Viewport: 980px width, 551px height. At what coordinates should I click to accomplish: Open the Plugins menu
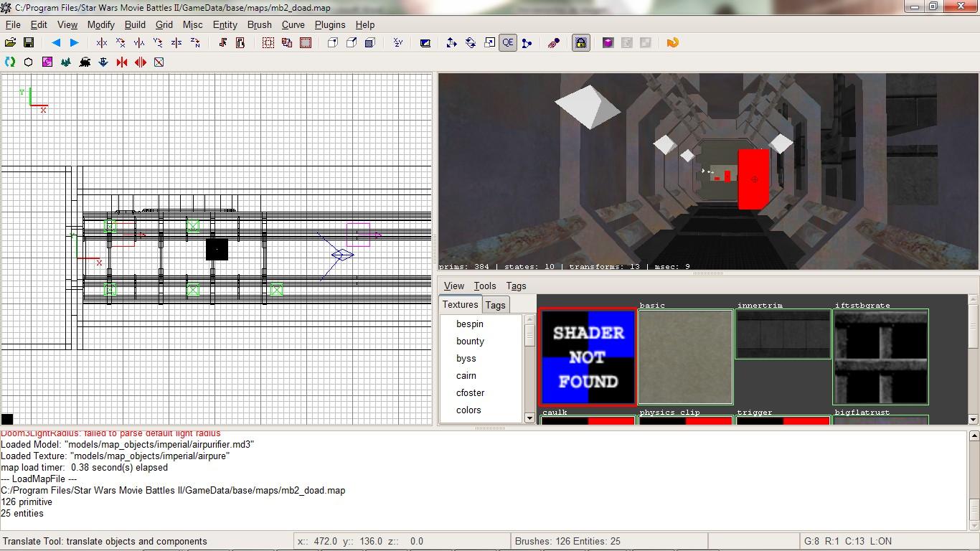[x=330, y=24]
